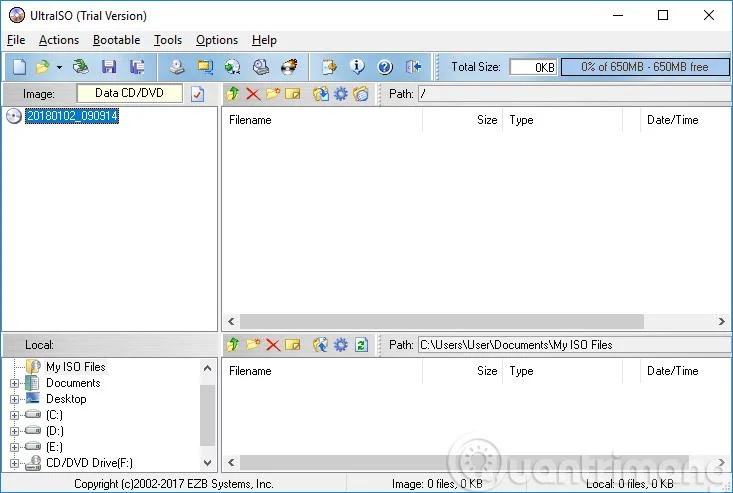Viewport: 733px width, 493px height.
Task: Refresh the Local pane with green arrows icon
Action: tap(361, 345)
